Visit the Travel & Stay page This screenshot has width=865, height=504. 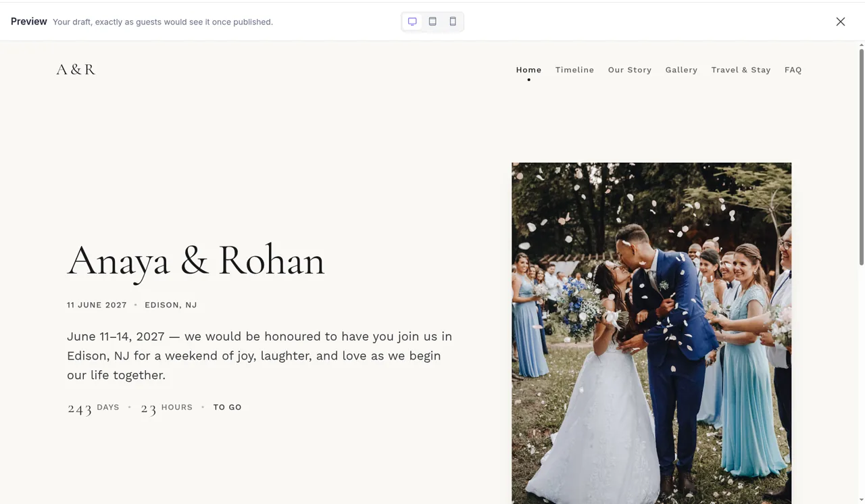[x=741, y=70]
